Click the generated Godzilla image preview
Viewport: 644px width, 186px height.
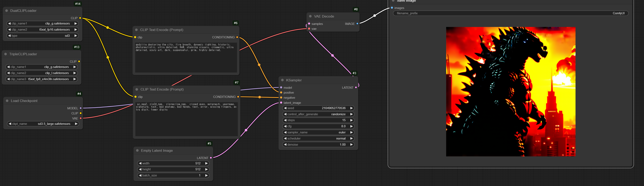pos(510,92)
